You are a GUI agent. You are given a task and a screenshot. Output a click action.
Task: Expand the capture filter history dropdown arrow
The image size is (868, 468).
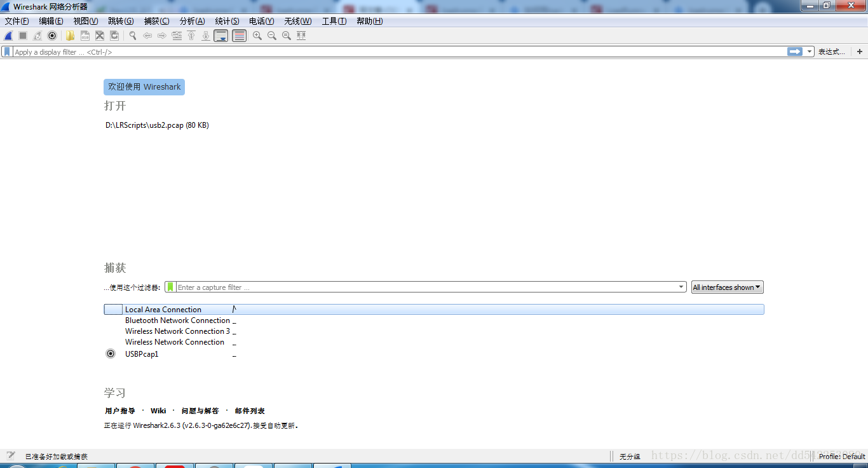(x=682, y=287)
